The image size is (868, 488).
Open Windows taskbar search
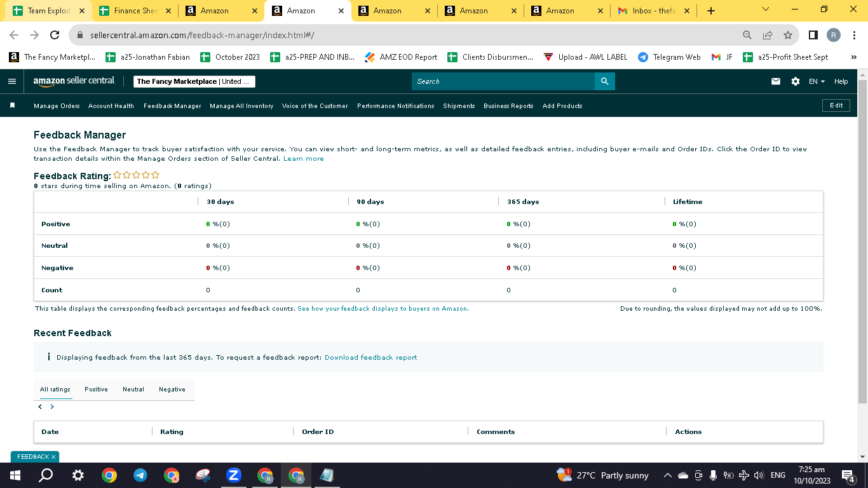[46, 475]
